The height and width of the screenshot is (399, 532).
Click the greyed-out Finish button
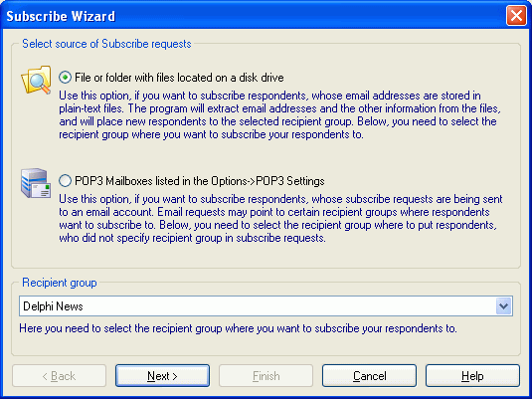pyautogui.click(x=266, y=376)
